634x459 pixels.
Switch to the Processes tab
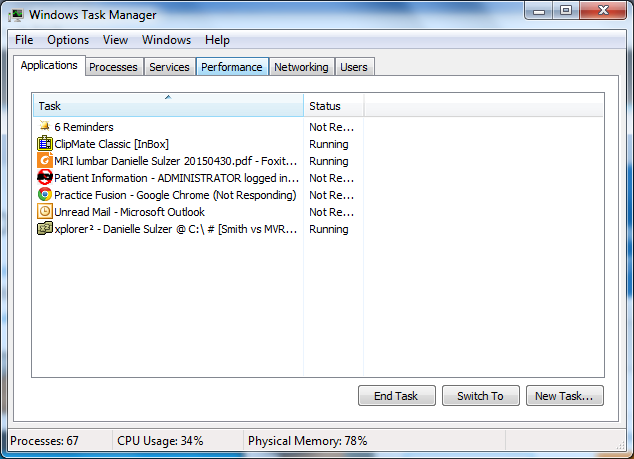click(x=113, y=67)
